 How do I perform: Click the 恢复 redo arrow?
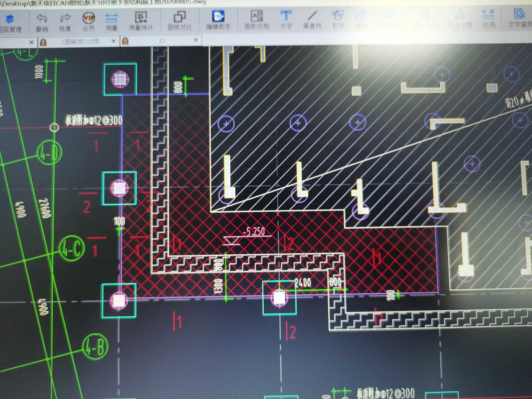[x=65, y=23]
